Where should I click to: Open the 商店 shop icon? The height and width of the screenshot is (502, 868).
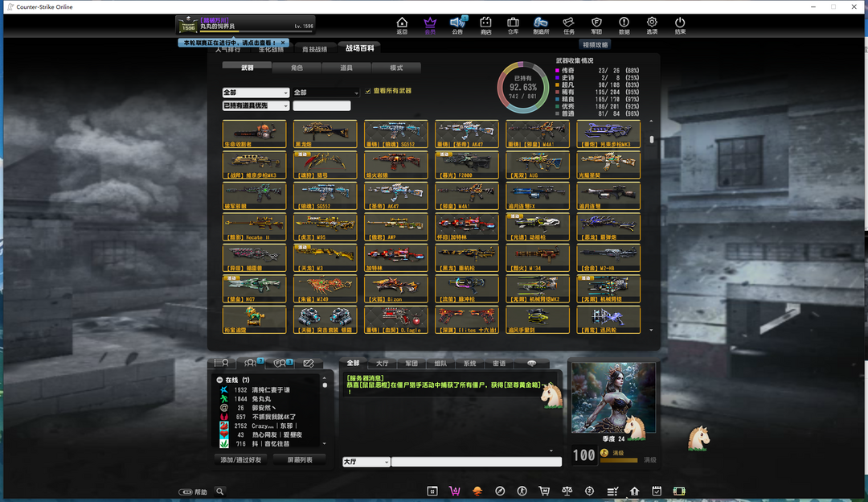tap(485, 25)
